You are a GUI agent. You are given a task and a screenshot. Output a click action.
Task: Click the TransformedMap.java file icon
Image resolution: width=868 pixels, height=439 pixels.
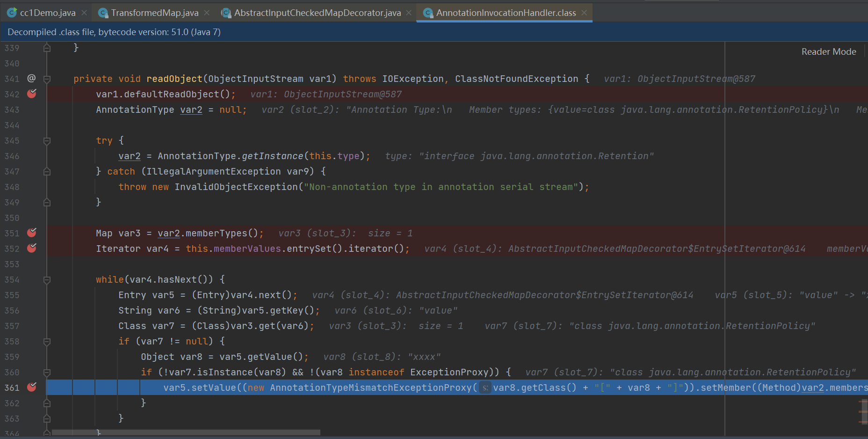tap(103, 13)
